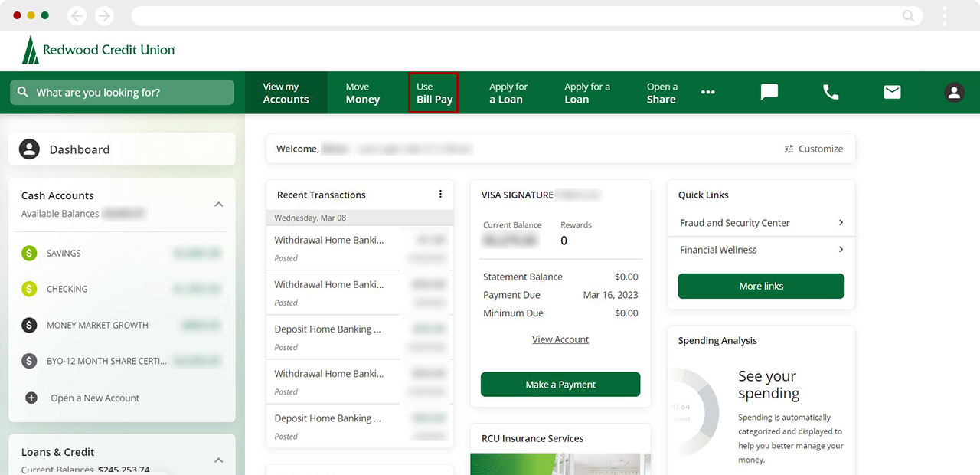980x475 pixels.
Task: Open the browser three-dot menu
Action: [x=945, y=15]
